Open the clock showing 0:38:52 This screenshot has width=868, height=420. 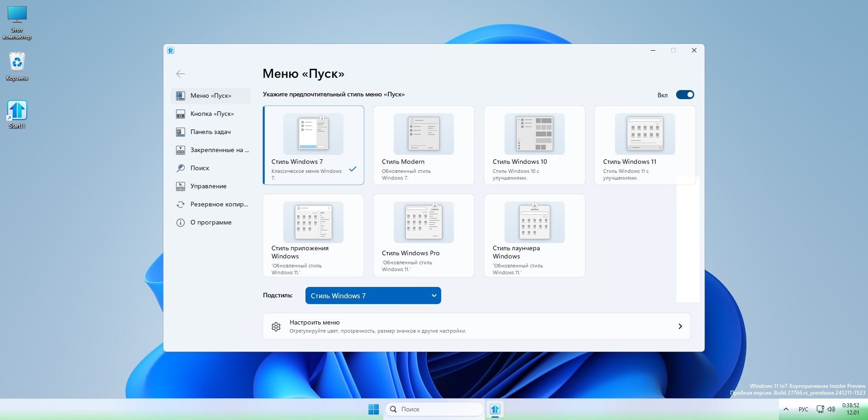pyautogui.click(x=851, y=409)
